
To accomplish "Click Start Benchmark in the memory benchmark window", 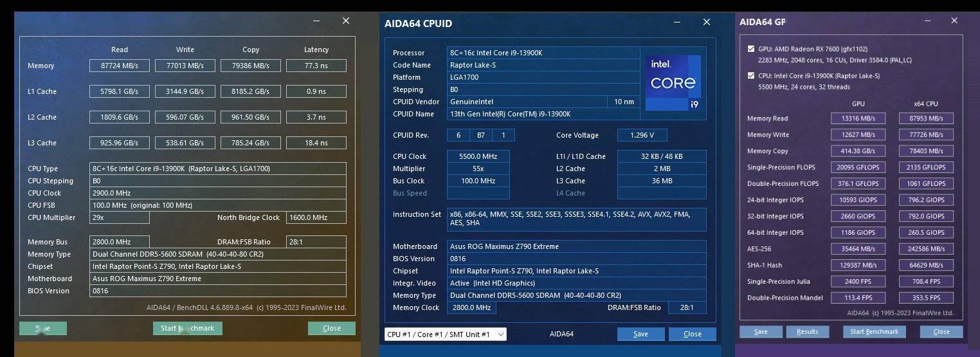I will [188, 328].
